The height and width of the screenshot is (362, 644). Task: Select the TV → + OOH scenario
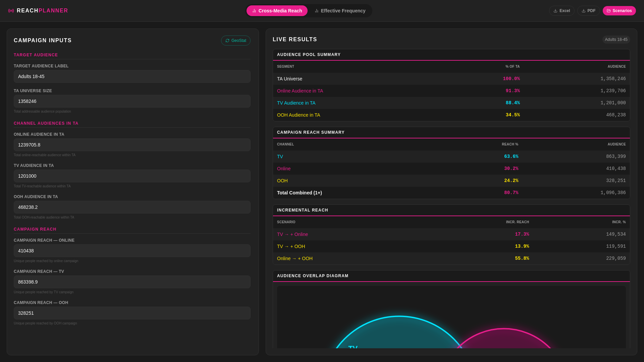[451, 246]
